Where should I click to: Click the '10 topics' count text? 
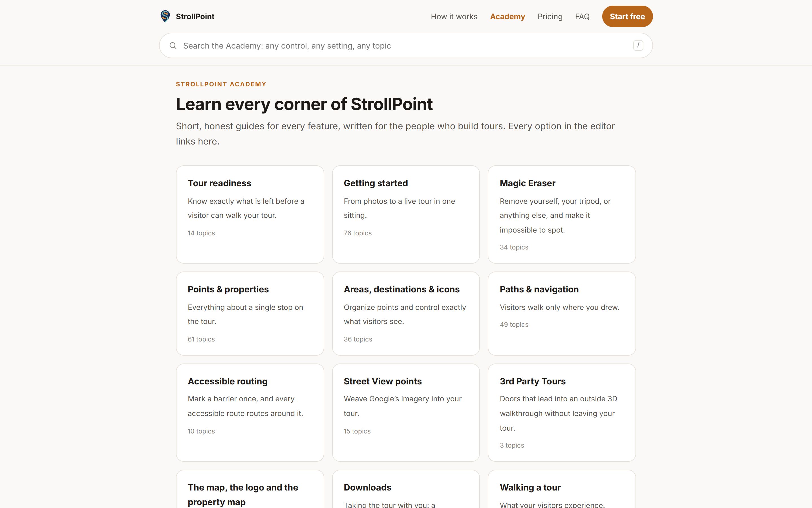[201, 431]
